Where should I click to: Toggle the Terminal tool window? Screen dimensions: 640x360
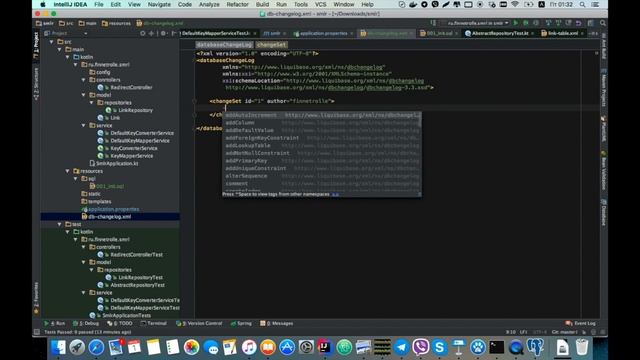pyautogui.click(x=153, y=323)
